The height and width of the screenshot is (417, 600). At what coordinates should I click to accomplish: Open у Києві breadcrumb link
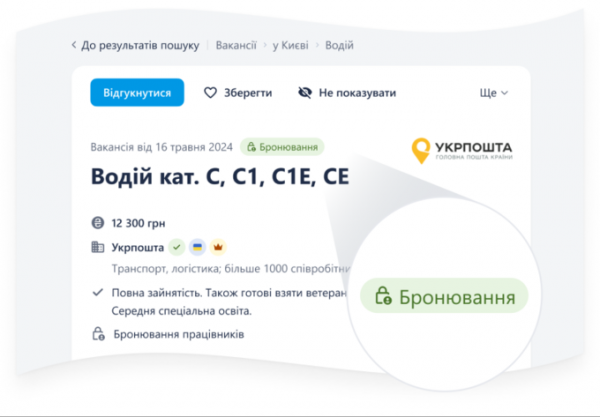(x=290, y=46)
